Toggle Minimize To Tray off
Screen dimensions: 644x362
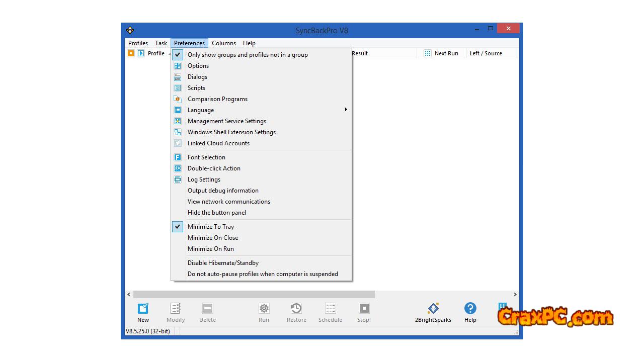262,227
